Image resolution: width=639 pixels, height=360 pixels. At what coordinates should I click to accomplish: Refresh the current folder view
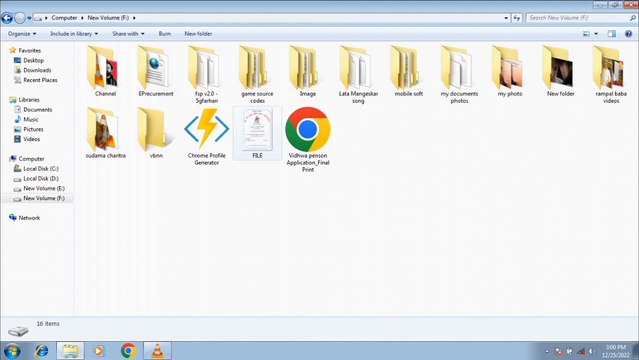(x=516, y=18)
